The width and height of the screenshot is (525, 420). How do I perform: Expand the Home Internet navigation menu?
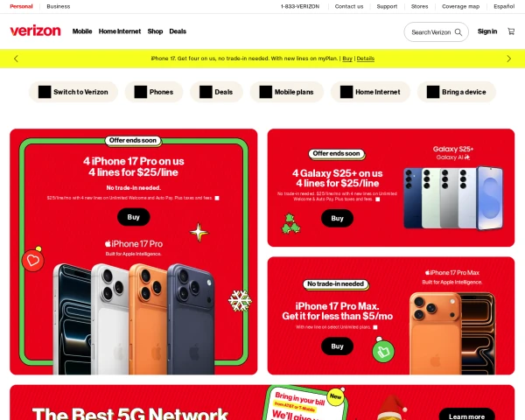coord(120,31)
